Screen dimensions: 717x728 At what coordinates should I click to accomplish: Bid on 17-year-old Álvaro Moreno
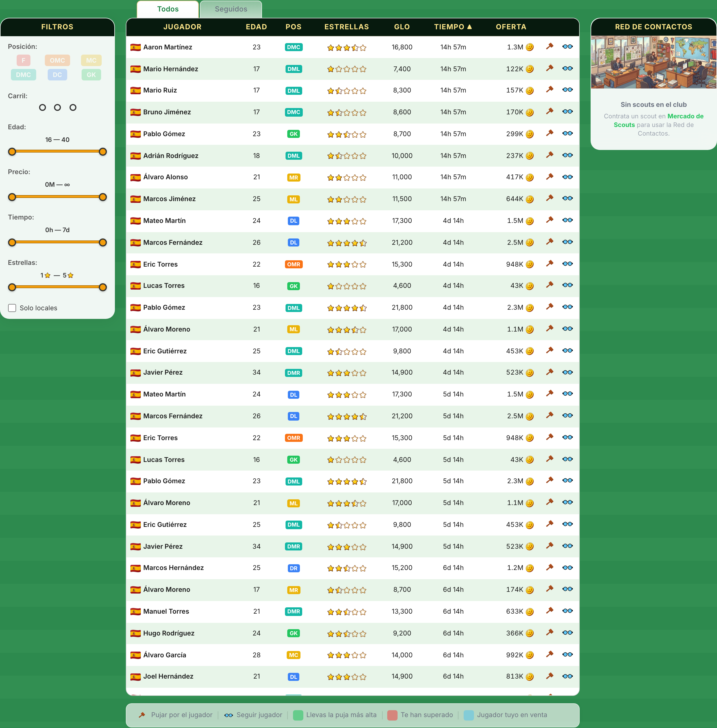click(x=550, y=589)
